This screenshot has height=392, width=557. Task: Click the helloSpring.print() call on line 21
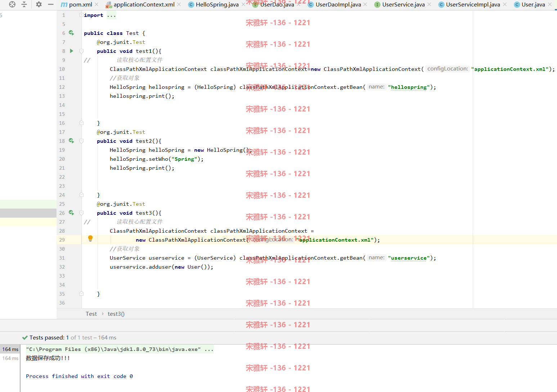[x=142, y=168]
